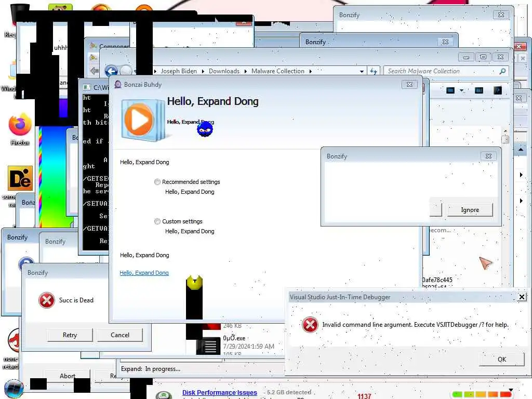Click the 5.2 GB detected text
This screenshot has width=532, height=399.
(289, 392)
